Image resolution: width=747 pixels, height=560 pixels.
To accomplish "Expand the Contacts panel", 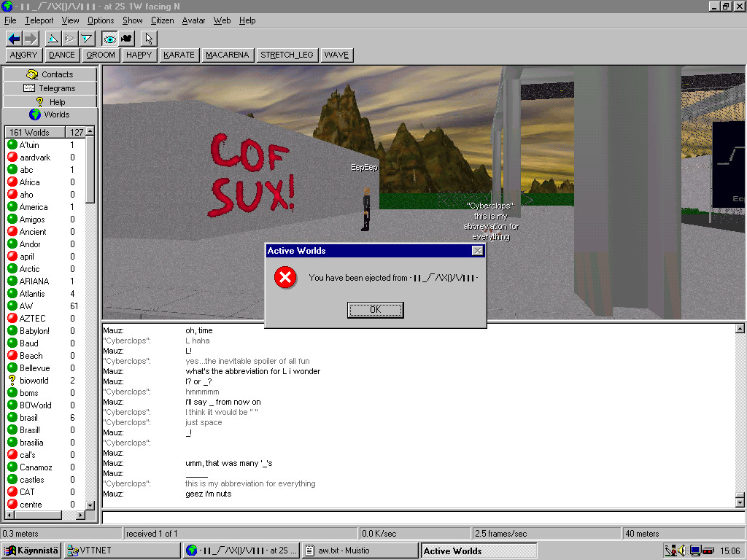I will click(50, 74).
